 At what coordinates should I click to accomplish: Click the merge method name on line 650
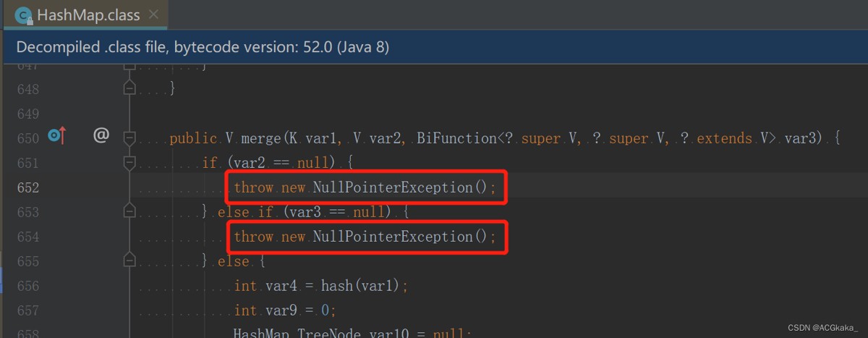click(261, 138)
